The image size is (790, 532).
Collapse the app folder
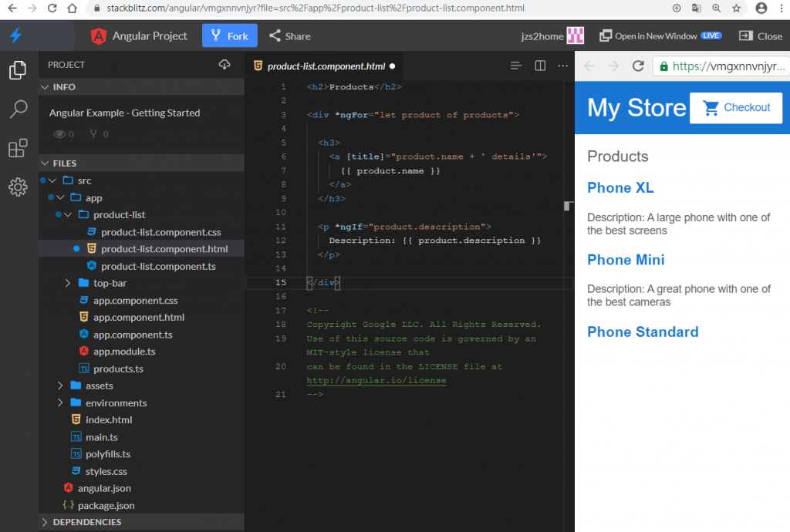point(60,197)
